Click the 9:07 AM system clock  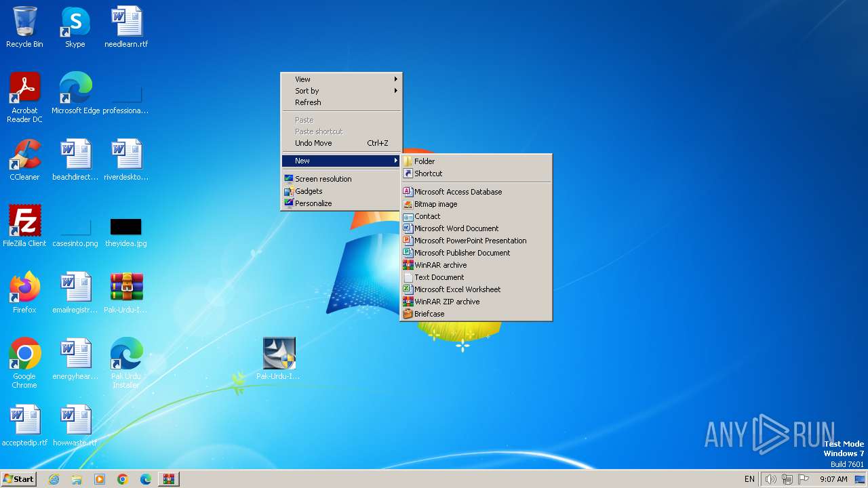[x=833, y=479]
